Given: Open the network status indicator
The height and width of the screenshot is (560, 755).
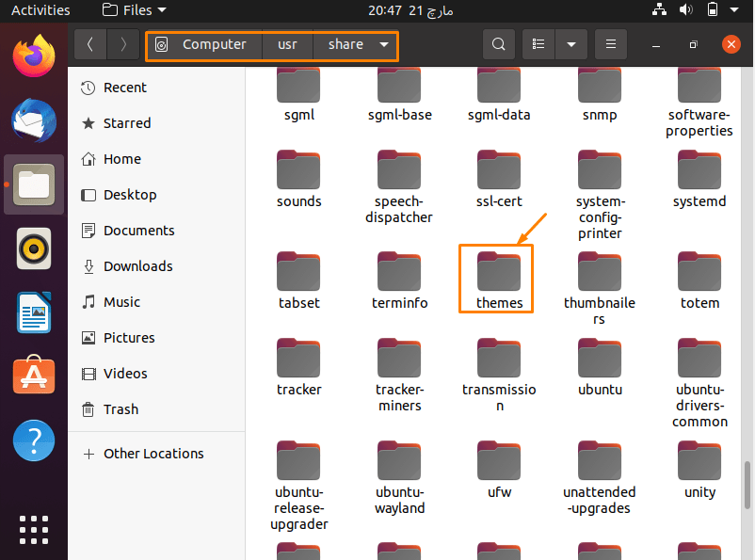Looking at the screenshot, I should [x=659, y=10].
